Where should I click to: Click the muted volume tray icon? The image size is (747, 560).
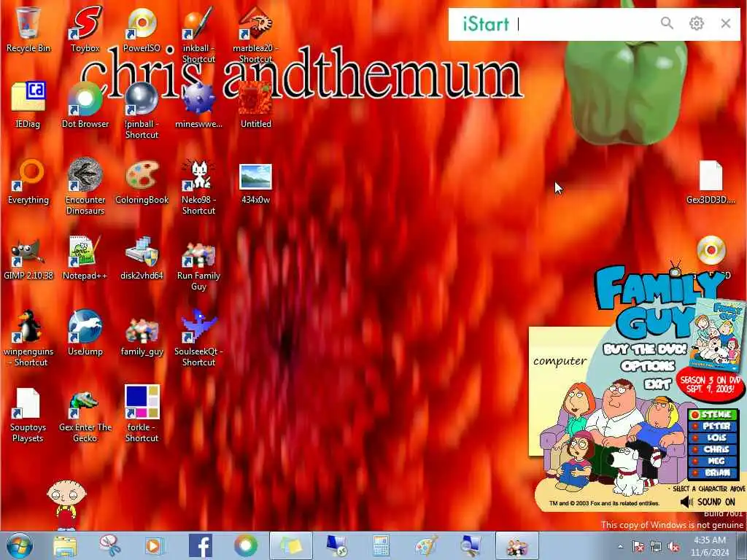(x=673, y=546)
